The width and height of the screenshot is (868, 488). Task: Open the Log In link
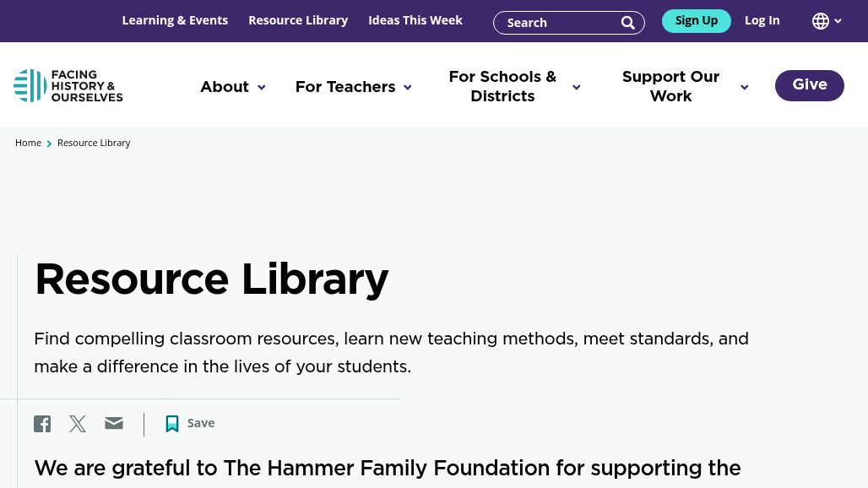tap(762, 20)
